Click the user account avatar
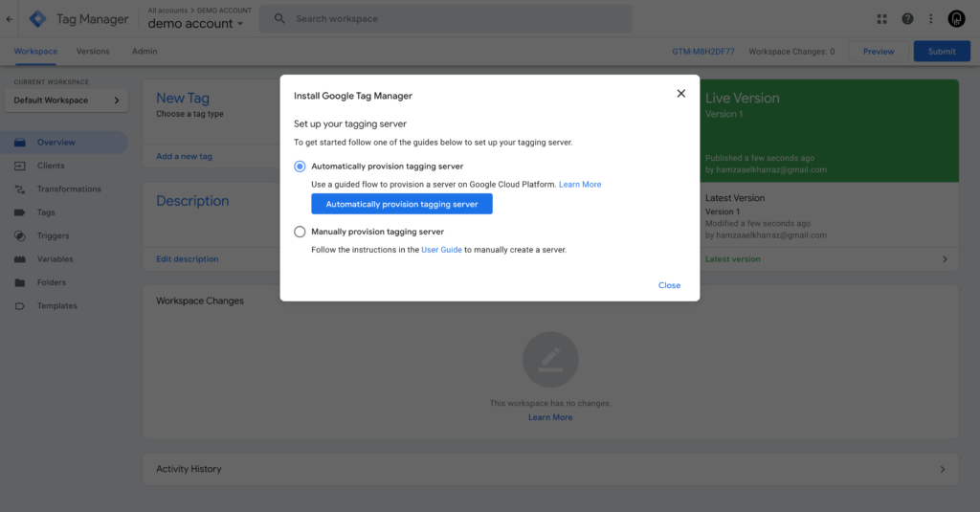This screenshot has height=512, width=980. click(x=956, y=19)
